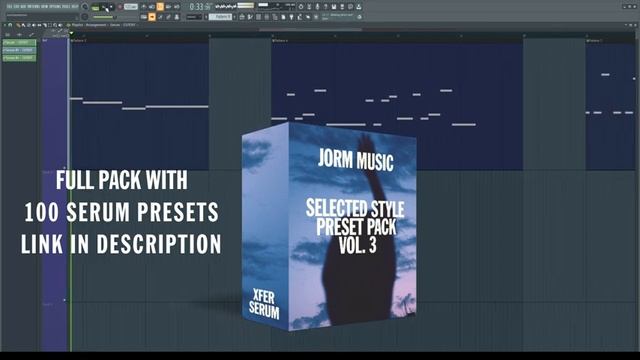Open the playlist view
Image resolution: width=640 pixels, height=360 pixels.
point(242,17)
